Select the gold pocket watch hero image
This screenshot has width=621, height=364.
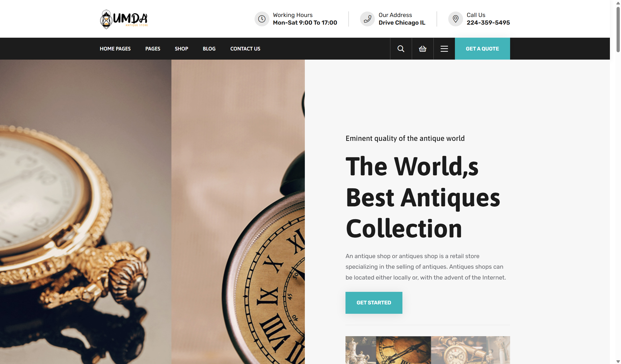click(x=86, y=212)
